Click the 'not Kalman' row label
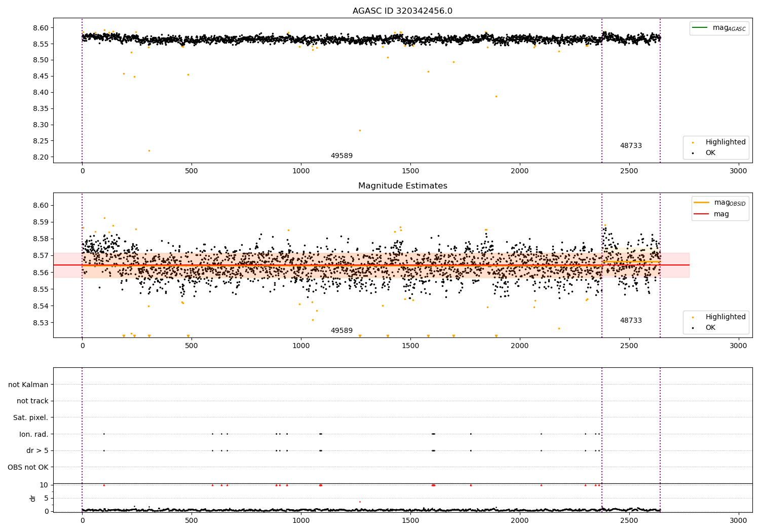The height and width of the screenshot is (532, 760). coord(28,385)
